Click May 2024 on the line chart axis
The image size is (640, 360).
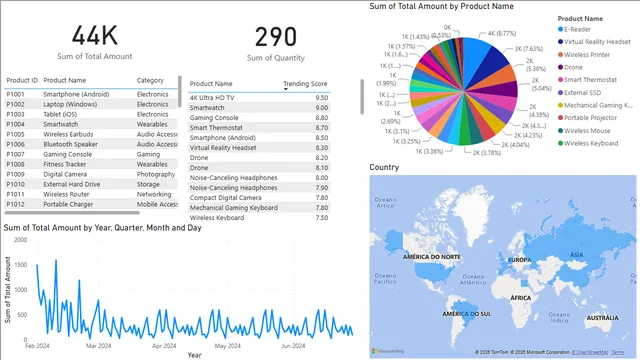pyautogui.click(x=227, y=346)
